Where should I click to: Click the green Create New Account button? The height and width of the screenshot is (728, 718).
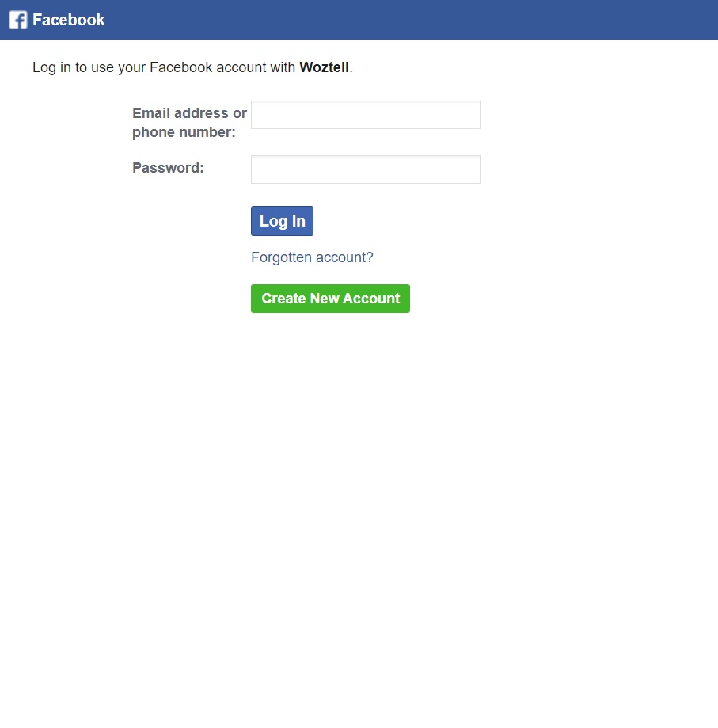330,299
